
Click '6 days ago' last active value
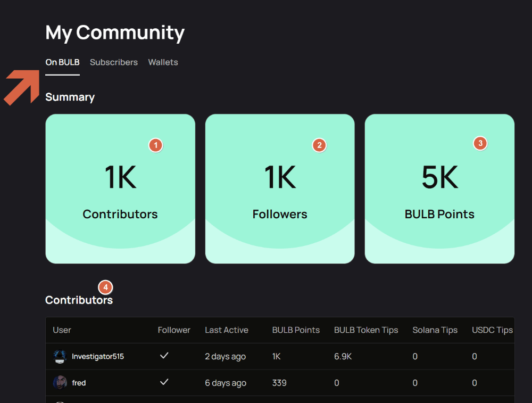pyautogui.click(x=226, y=383)
